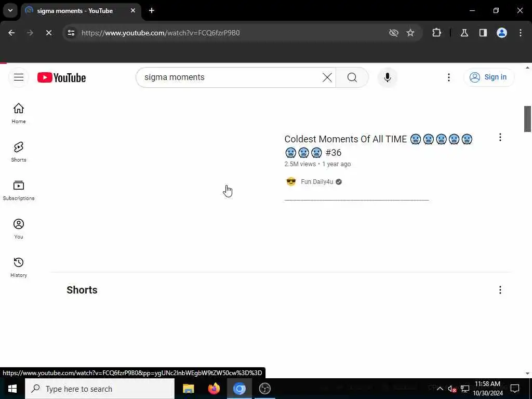
Task: Click the scrollbar down arrow
Action: point(527,373)
